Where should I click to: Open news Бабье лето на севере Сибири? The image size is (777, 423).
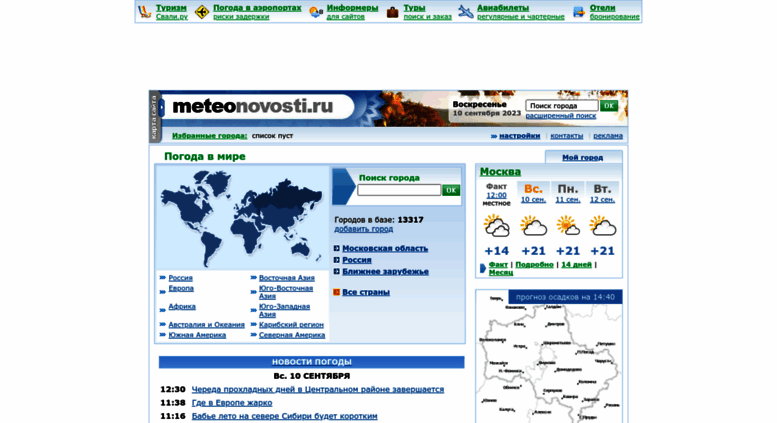pos(284,416)
